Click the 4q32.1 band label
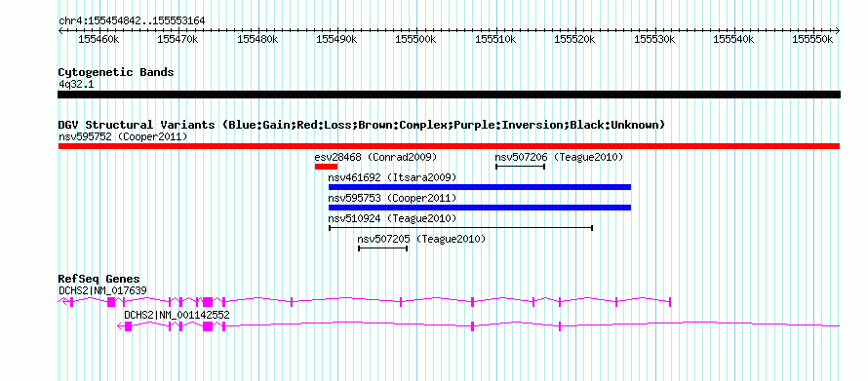 (76, 84)
